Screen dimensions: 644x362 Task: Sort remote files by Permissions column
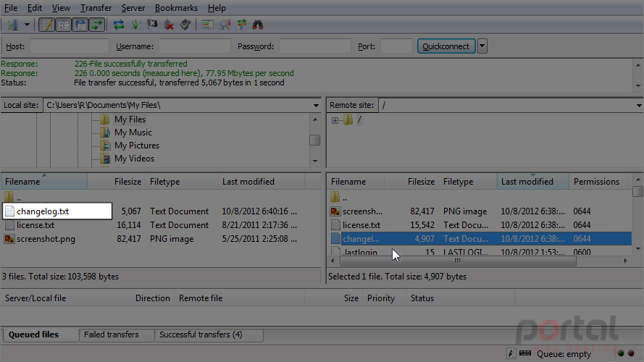pyautogui.click(x=596, y=182)
